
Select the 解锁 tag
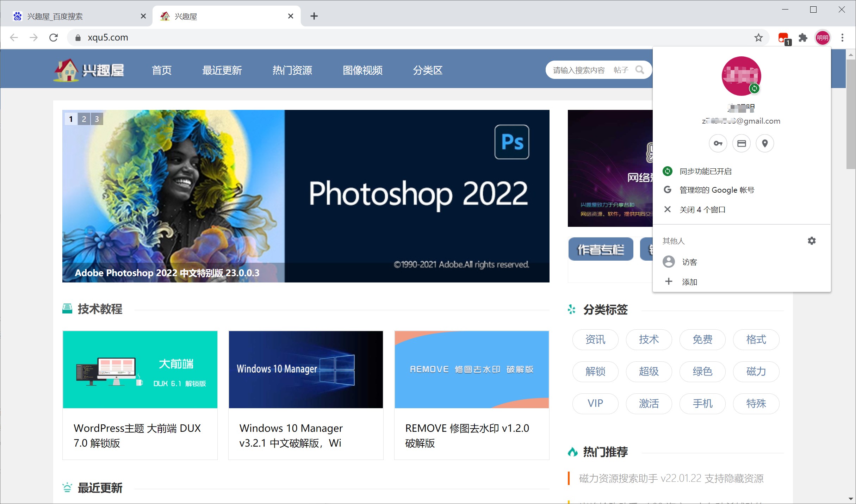point(595,372)
